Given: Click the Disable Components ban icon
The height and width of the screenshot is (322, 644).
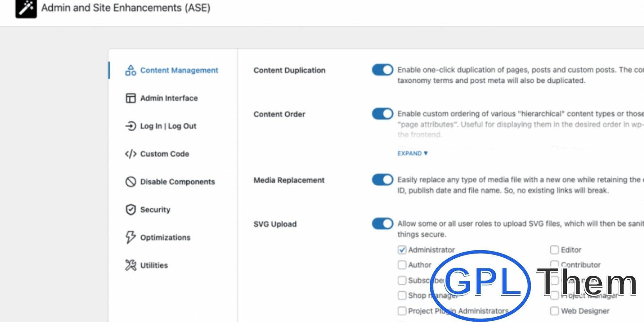Looking at the screenshot, I should coord(130,182).
